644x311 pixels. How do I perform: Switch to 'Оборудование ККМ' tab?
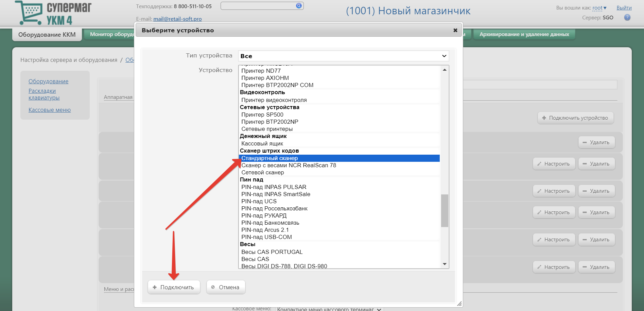47,35
